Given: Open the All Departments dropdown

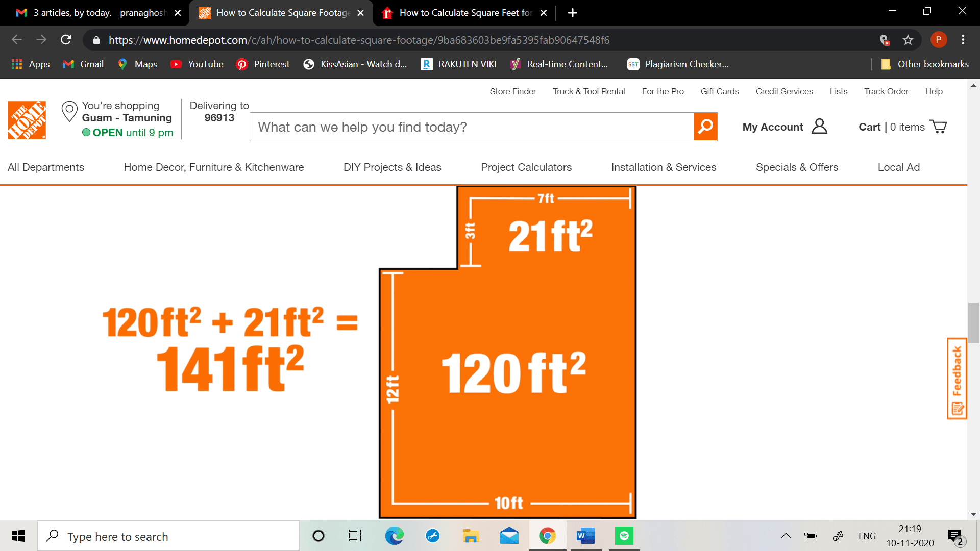Looking at the screenshot, I should pyautogui.click(x=46, y=167).
